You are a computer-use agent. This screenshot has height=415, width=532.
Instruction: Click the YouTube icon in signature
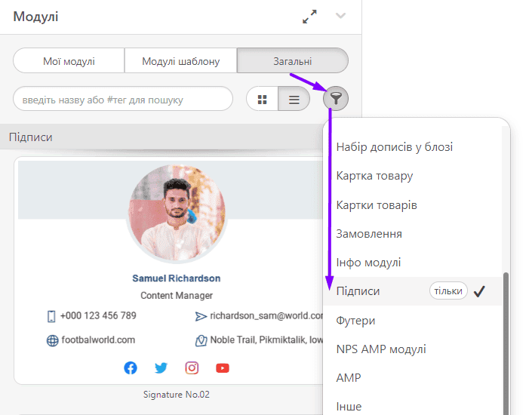click(x=222, y=368)
